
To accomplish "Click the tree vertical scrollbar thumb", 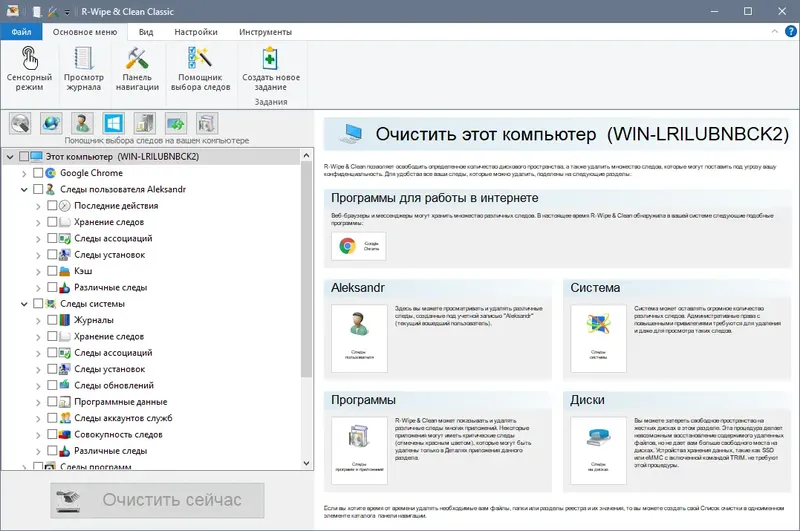I will [306, 269].
